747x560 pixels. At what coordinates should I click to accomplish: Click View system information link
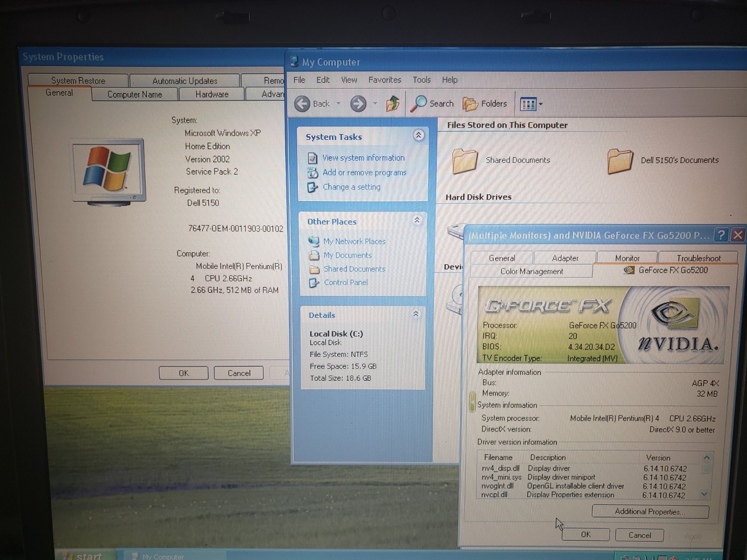363,158
